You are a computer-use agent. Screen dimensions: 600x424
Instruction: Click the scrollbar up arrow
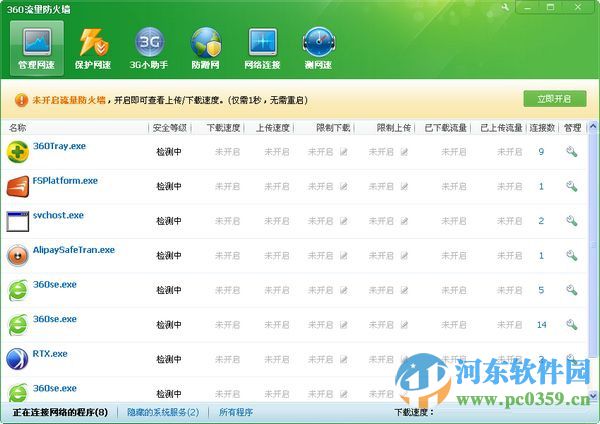tap(593, 126)
